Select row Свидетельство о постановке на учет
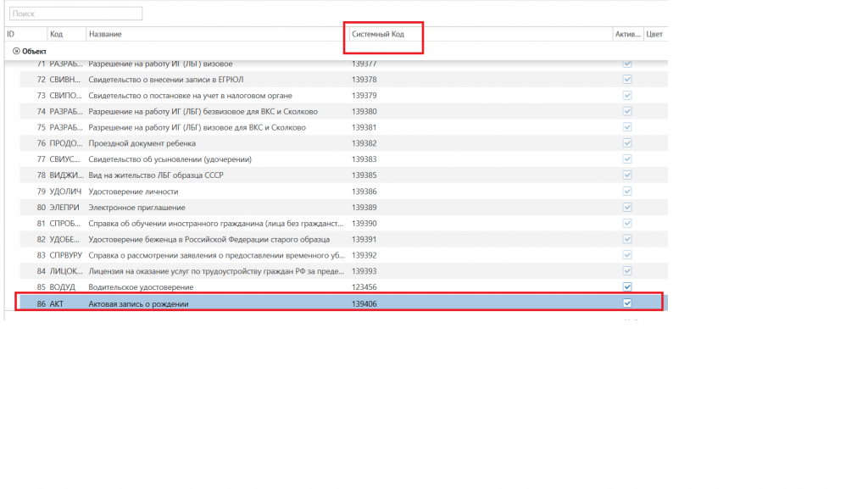This screenshot has height=489, width=868. pyautogui.click(x=343, y=96)
